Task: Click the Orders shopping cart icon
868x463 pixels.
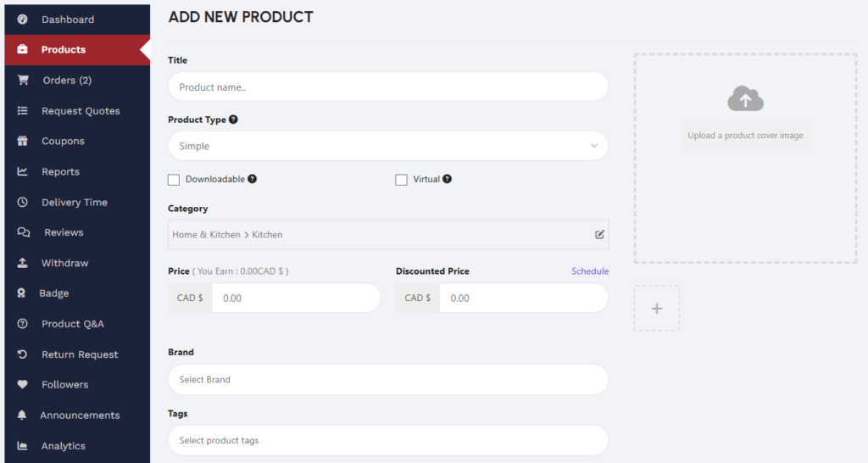Action: coord(23,81)
